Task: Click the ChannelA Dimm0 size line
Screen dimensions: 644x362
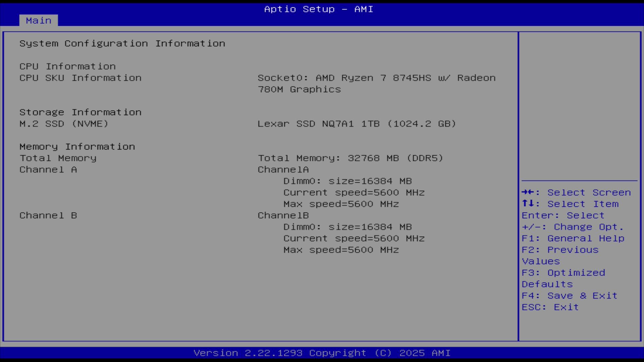Action: click(x=347, y=181)
